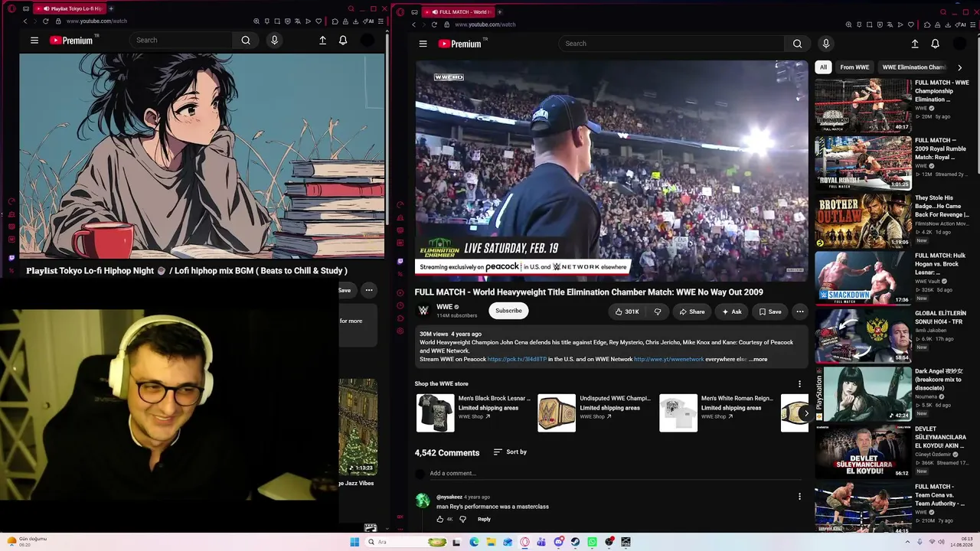Like the @nysakeez comment
The width and height of the screenshot is (980, 551).
point(439,519)
